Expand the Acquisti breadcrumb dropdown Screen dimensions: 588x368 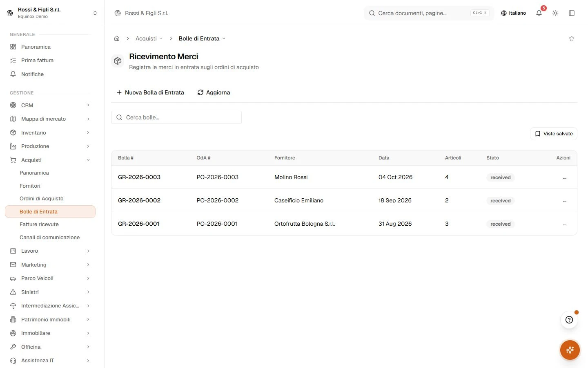point(149,38)
